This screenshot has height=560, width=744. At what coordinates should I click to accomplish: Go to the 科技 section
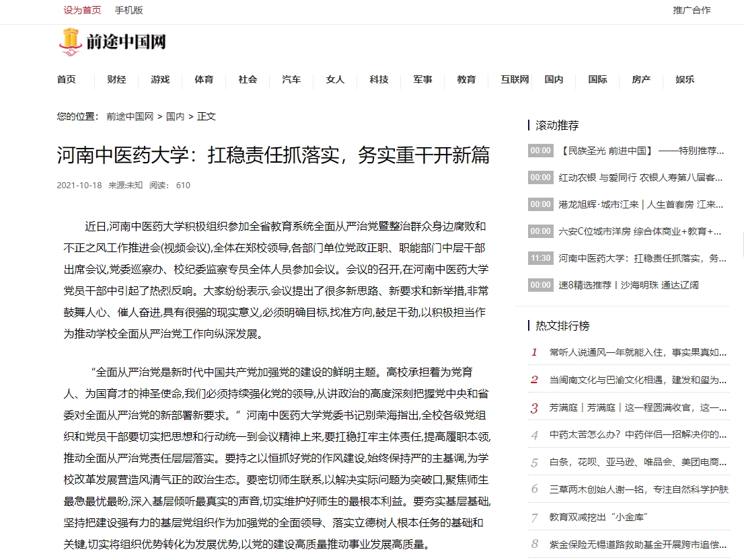[x=379, y=79]
